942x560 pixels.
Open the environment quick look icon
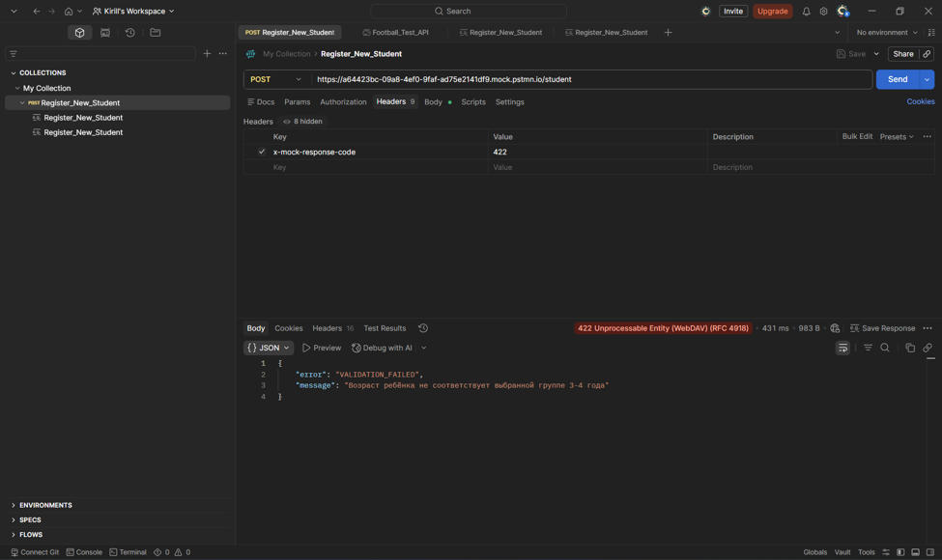(931, 33)
